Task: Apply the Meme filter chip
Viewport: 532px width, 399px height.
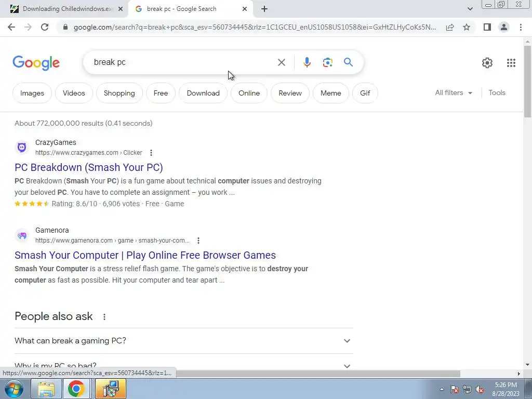Action: pyautogui.click(x=331, y=93)
